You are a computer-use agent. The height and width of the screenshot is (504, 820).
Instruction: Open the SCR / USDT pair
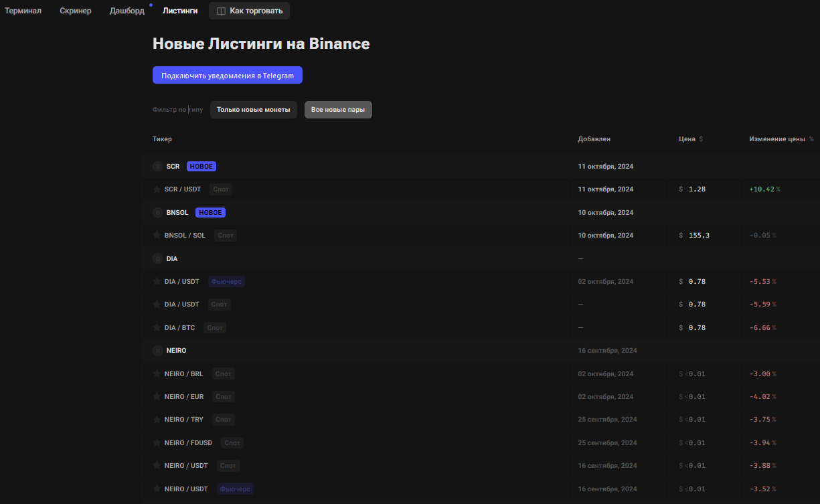[x=183, y=189]
